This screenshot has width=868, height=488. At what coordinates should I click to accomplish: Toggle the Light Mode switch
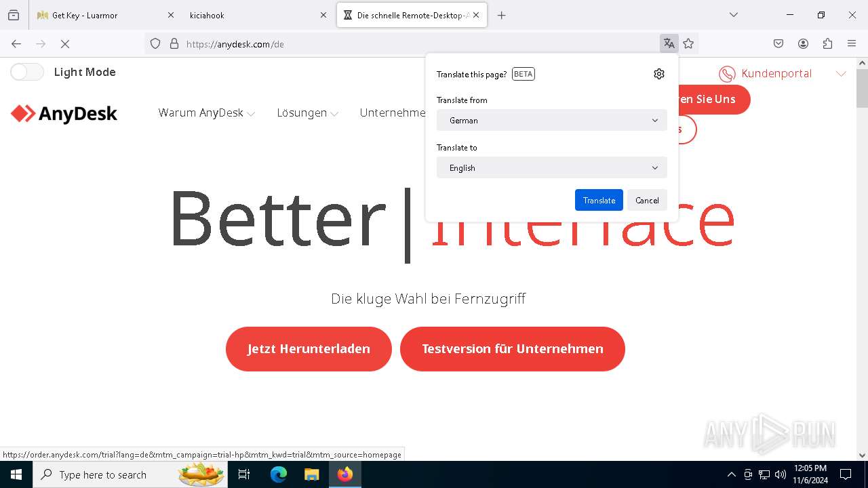click(27, 72)
